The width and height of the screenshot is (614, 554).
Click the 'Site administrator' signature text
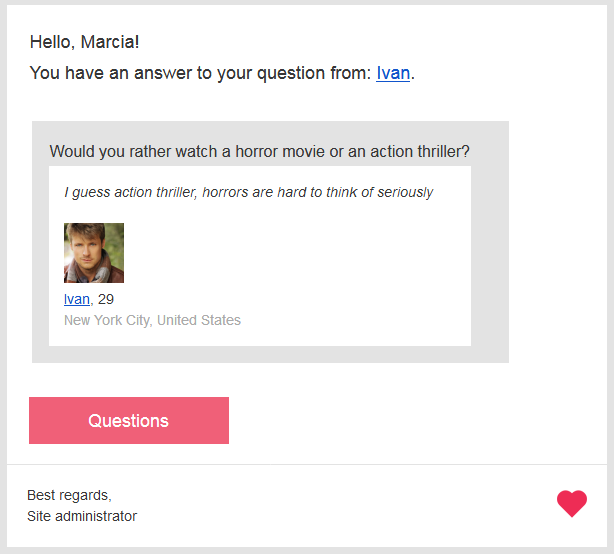coord(82,516)
